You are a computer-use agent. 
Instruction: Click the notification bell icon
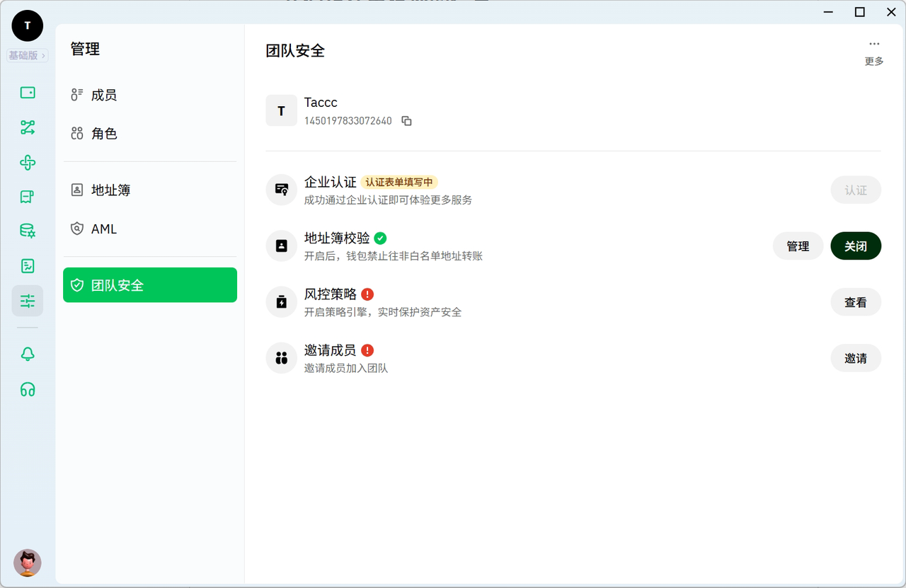coord(28,354)
